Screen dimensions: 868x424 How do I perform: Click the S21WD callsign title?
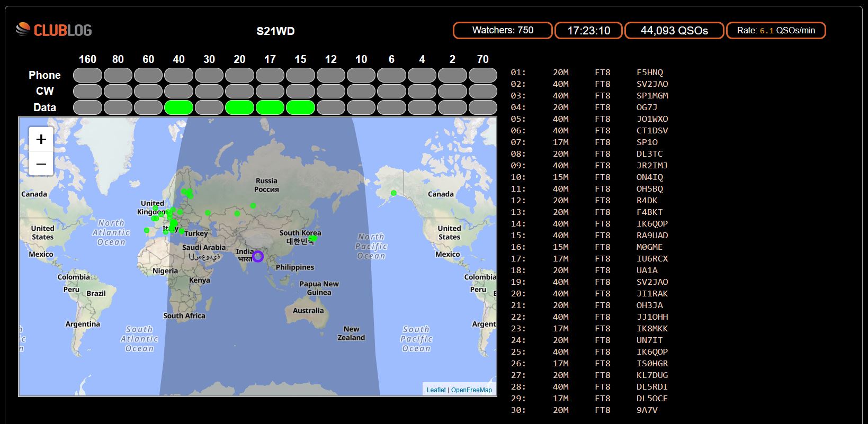pos(275,31)
